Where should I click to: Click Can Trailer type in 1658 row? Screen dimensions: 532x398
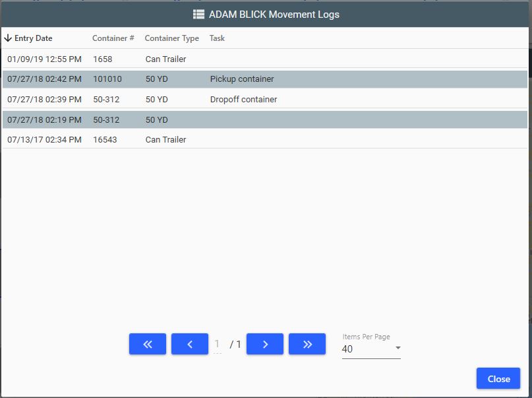165,59
